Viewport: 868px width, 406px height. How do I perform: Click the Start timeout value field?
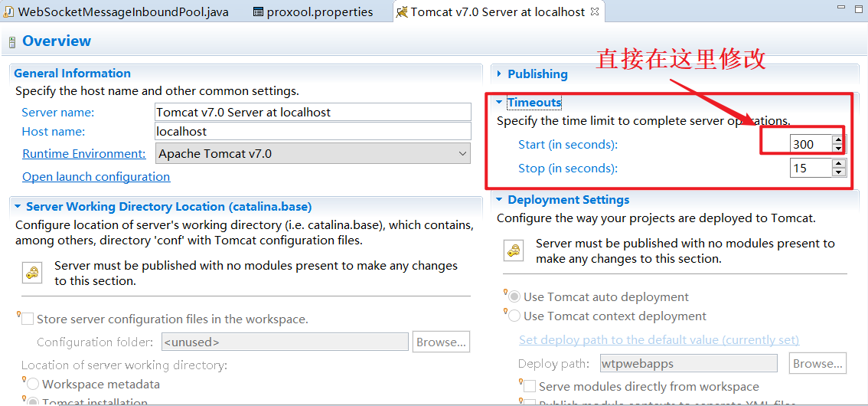811,144
